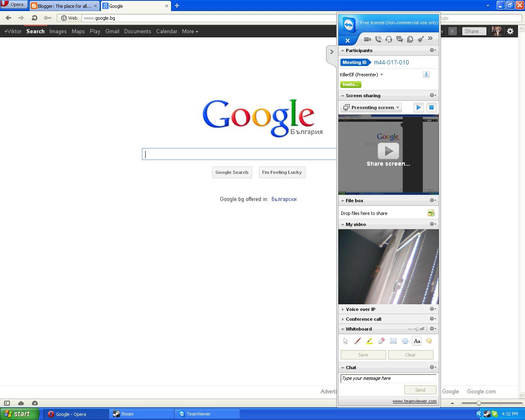Expand the Voice over IP section

pyautogui.click(x=361, y=309)
